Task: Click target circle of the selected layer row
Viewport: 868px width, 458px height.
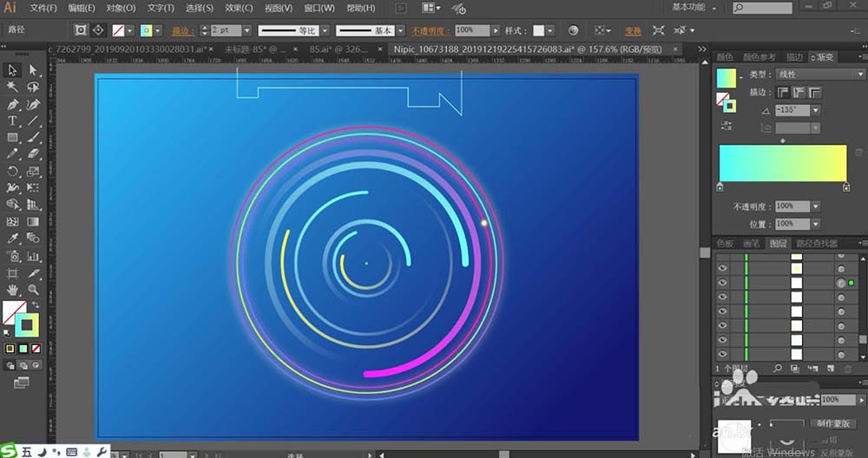Action: click(x=840, y=284)
